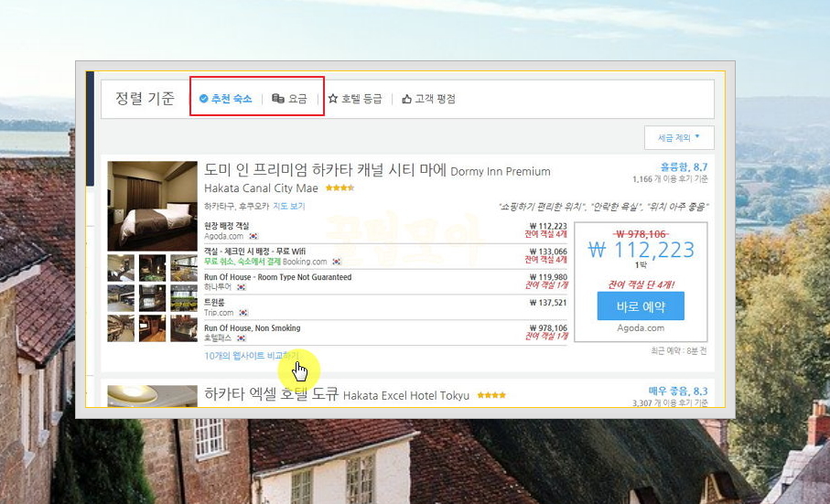
Task: Click the 바로 예약 booking button
Action: coord(641,306)
